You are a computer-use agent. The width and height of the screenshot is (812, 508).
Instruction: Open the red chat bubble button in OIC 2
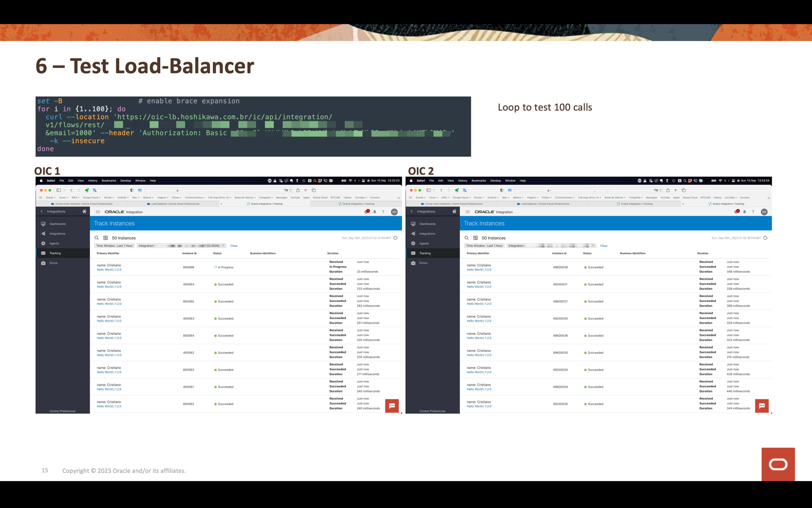pos(761,405)
